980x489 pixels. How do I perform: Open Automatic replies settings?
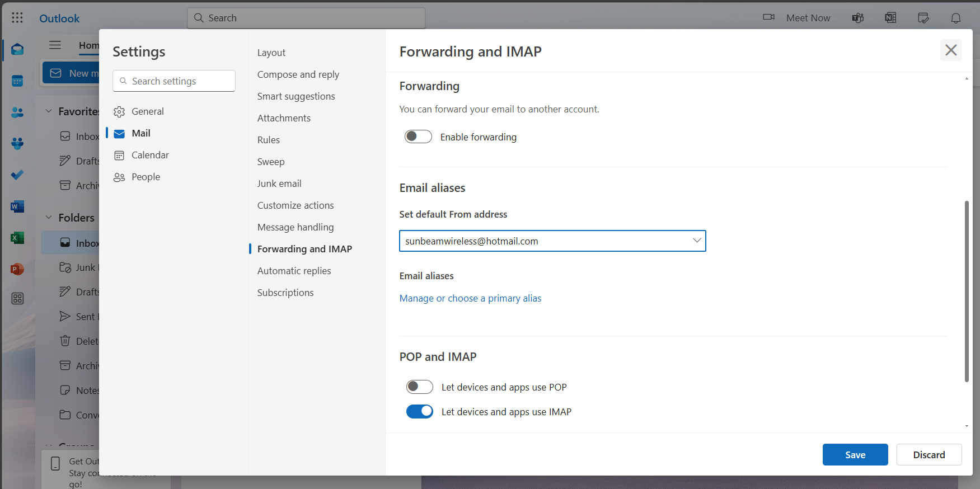tap(294, 271)
